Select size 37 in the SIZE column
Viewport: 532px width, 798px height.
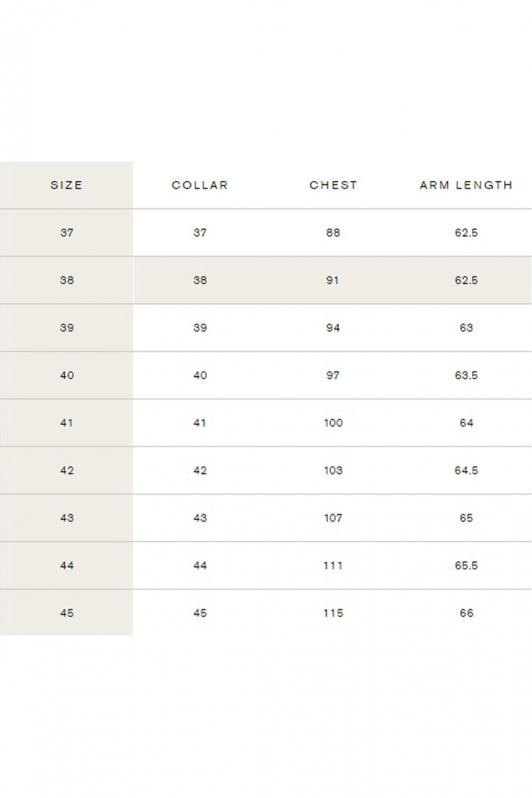(x=66, y=233)
